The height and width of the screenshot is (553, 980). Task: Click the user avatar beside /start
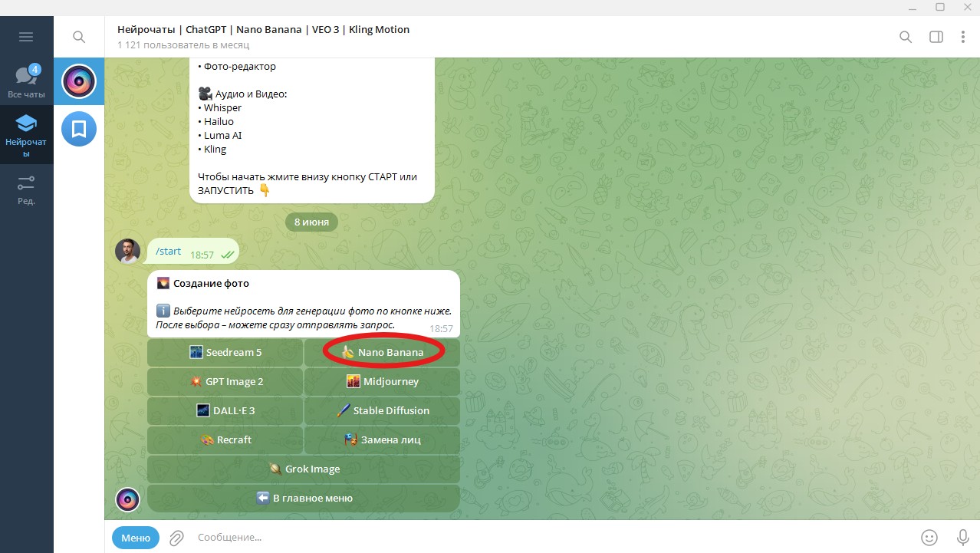click(128, 251)
